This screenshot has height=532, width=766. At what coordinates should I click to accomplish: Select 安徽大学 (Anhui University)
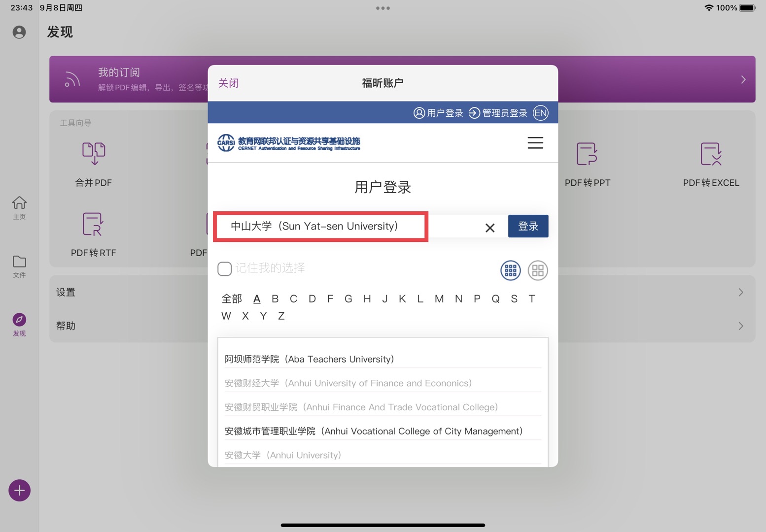(x=283, y=455)
